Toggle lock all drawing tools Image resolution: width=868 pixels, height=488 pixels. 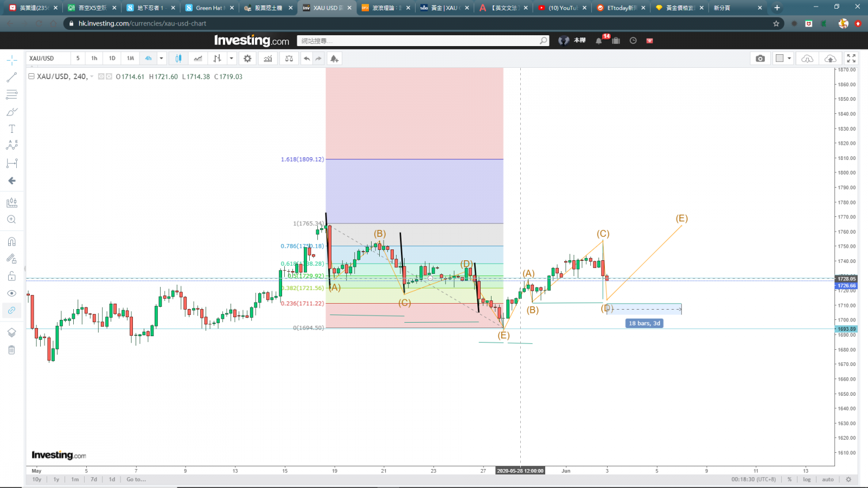(11, 276)
